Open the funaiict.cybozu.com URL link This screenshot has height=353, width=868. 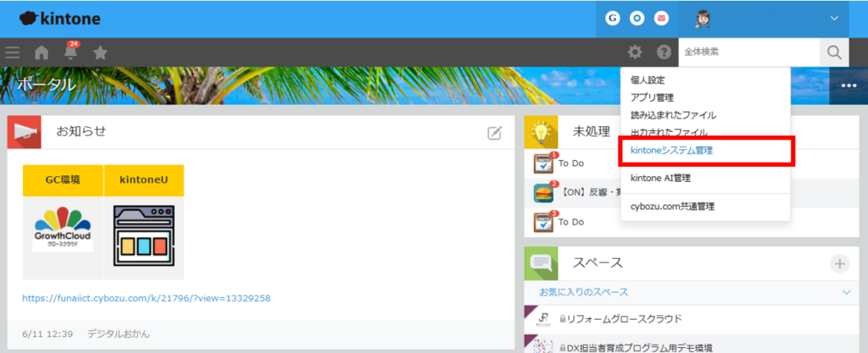tap(146, 299)
